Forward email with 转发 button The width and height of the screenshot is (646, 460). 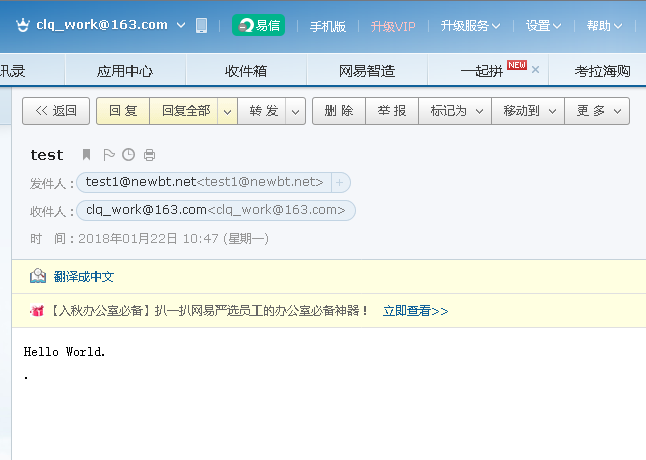point(264,111)
